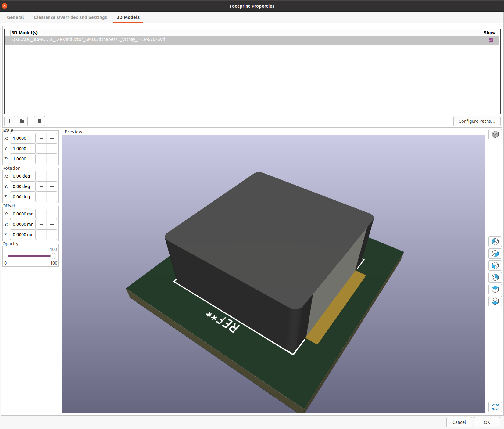Reload the 3D preview with refresh icon
Image resolution: width=504 pixels, height=429 pixels.
click(x=495, y=407)
